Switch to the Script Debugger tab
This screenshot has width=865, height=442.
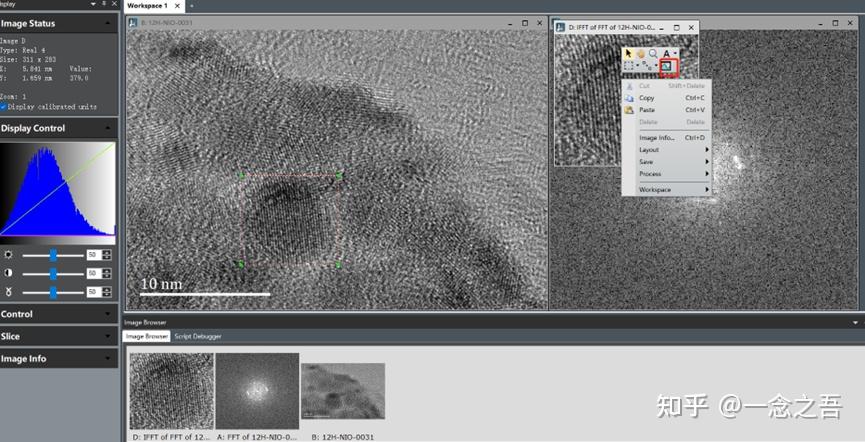pos(198,336)
